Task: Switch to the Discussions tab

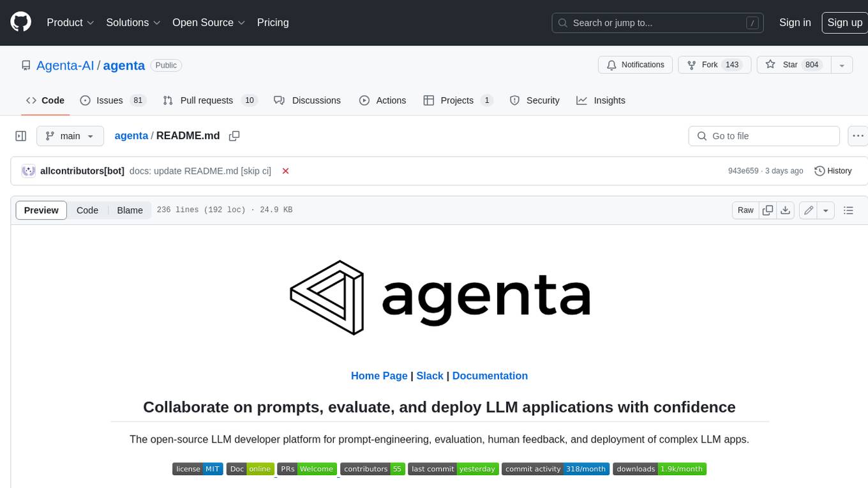Action: [x=307, y=100]
